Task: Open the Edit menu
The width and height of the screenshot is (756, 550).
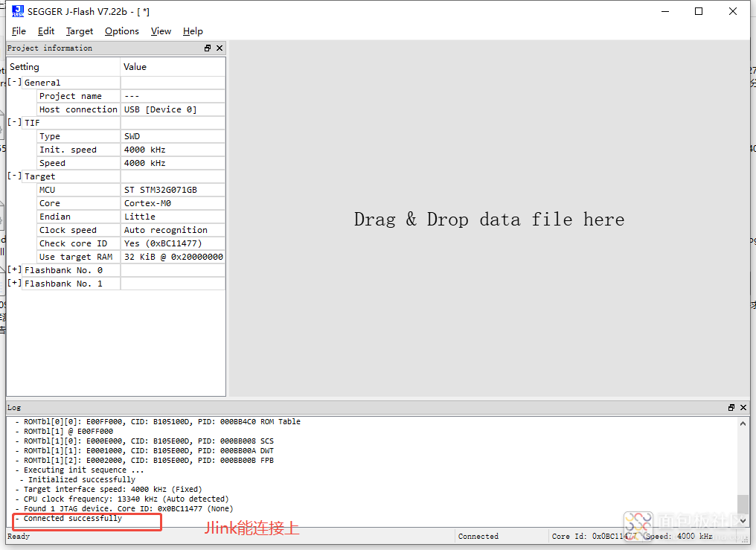Action: click(x=46, y=31)
